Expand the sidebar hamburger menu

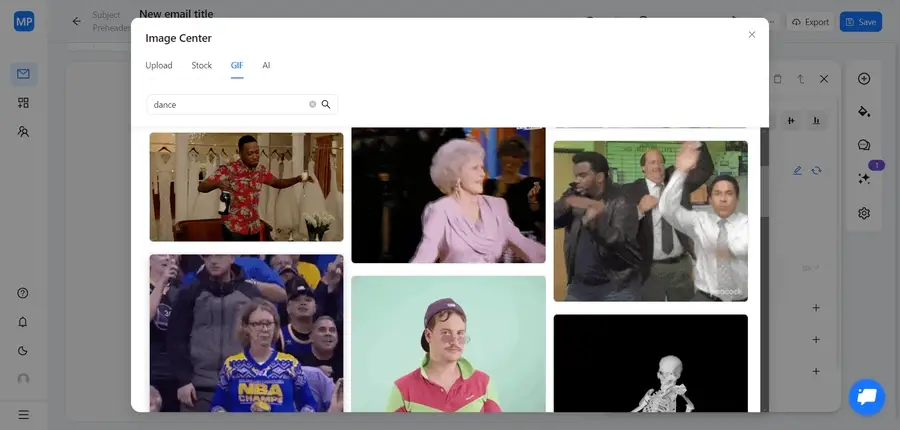point(24,414)
